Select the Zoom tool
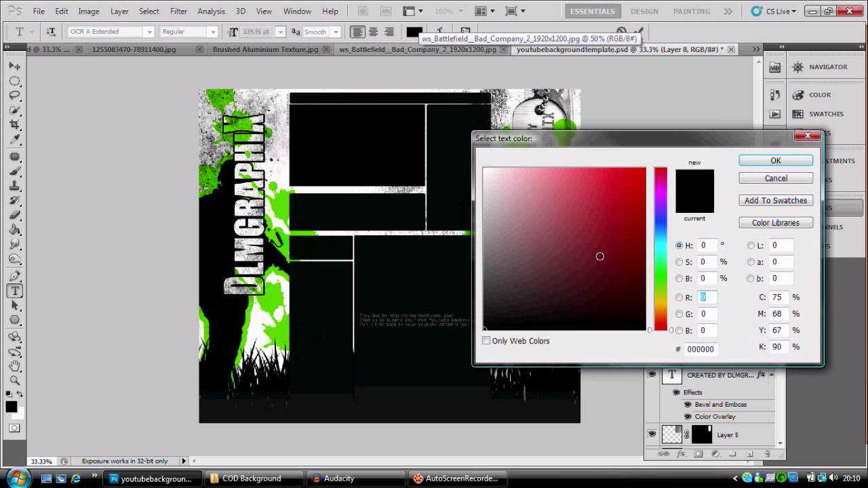Viewport: 868px width, 488px height. [x=14, y=380]
